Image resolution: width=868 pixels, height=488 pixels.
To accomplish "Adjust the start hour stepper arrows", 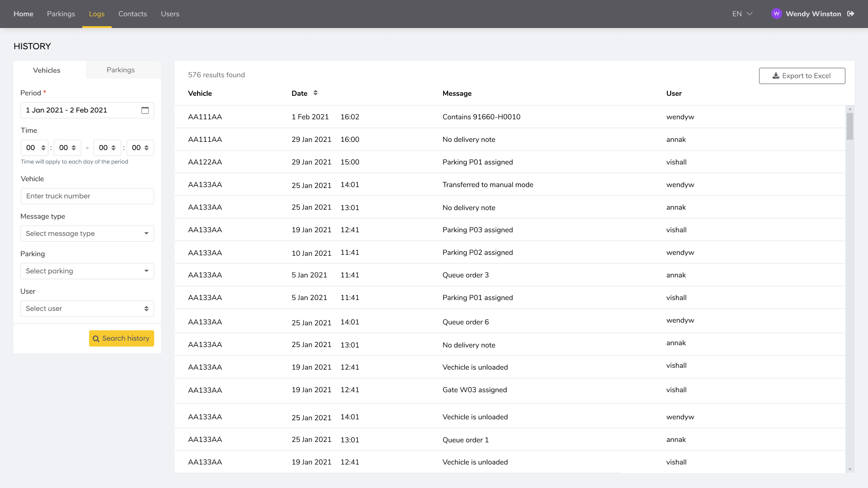I will point(43,148).
